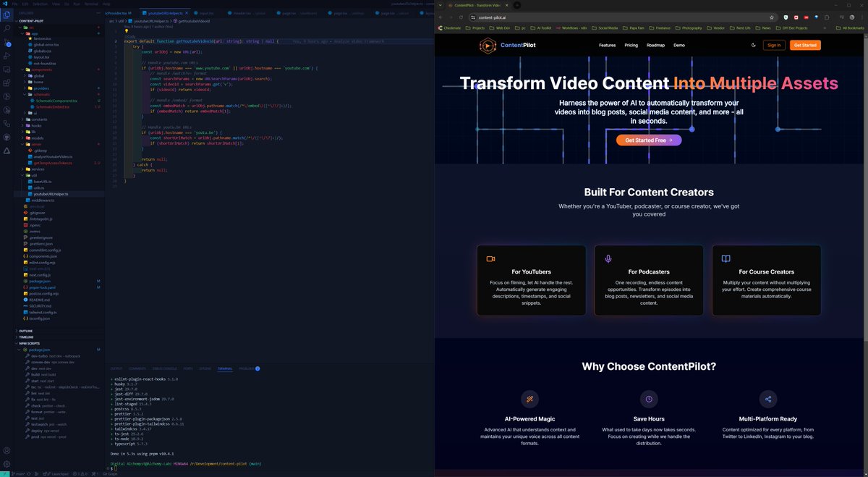Bookmark this page with the star icon

click(772, 17)
